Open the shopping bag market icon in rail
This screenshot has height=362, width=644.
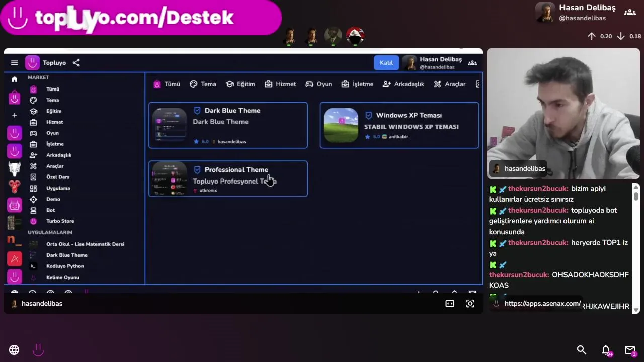[x=15, y=97]
